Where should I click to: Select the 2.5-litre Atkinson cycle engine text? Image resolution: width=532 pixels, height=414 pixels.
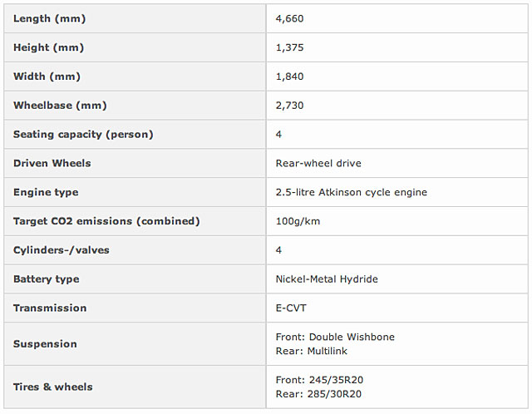click(351, 192)
